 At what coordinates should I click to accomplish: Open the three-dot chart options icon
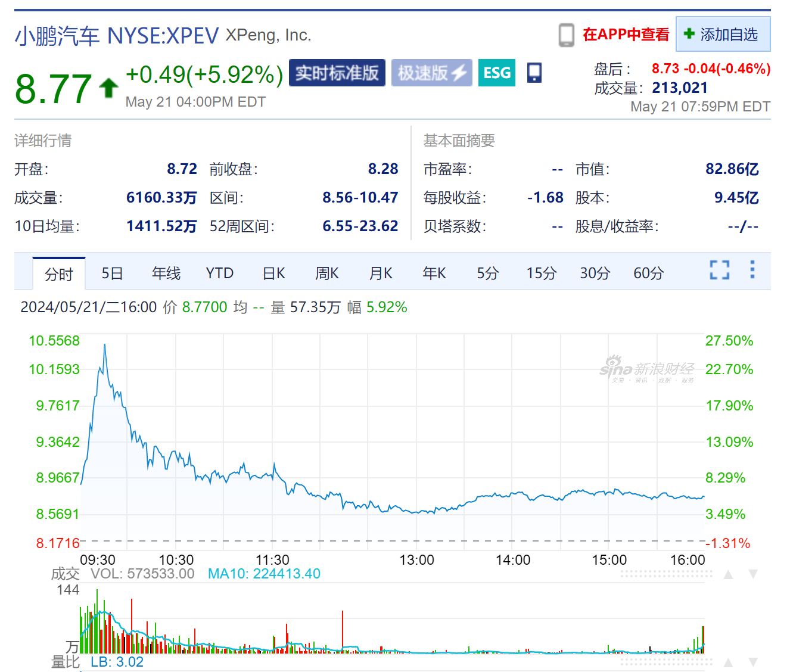(752, 271)
